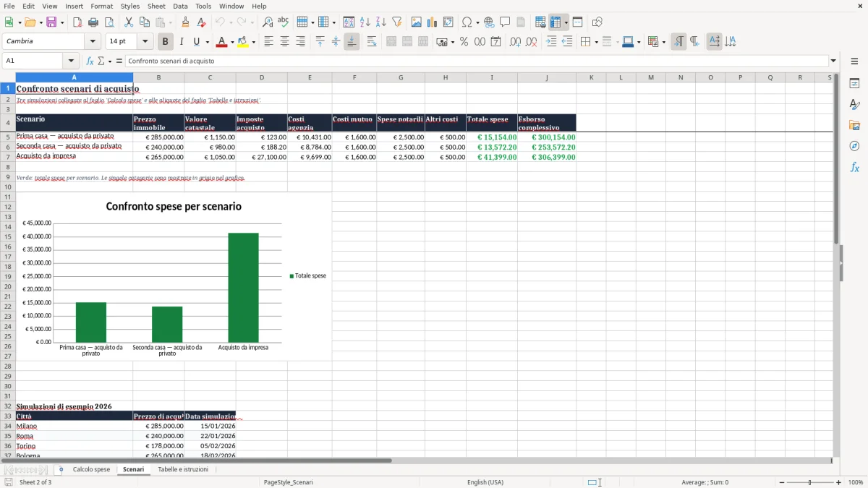Screen dimensions: 868x488
Task: Toggle bold formatting off
Action: click(165, 42)
